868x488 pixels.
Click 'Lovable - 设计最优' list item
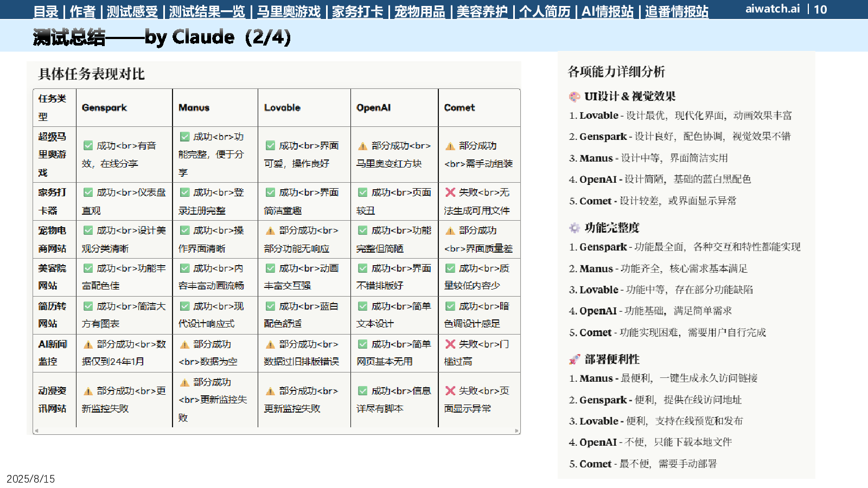[680, 115]
